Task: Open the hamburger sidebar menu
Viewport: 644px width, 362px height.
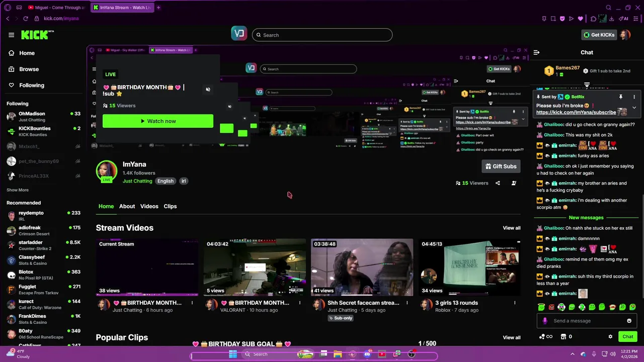Action: coord(11,35)
